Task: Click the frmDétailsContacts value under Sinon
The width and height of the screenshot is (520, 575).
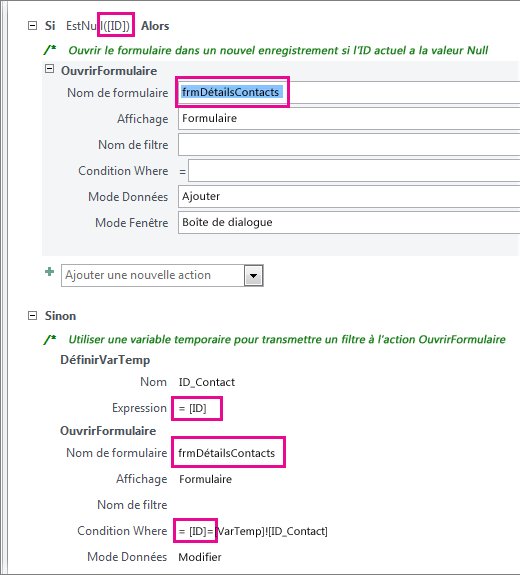Action: point(226,453)
